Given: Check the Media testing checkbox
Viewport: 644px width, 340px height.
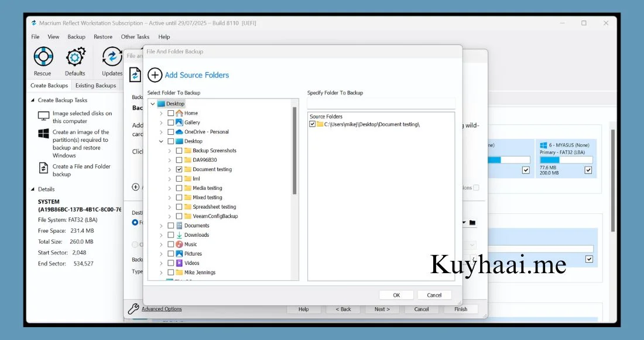Looking at the screenshot, I should 179,188.
